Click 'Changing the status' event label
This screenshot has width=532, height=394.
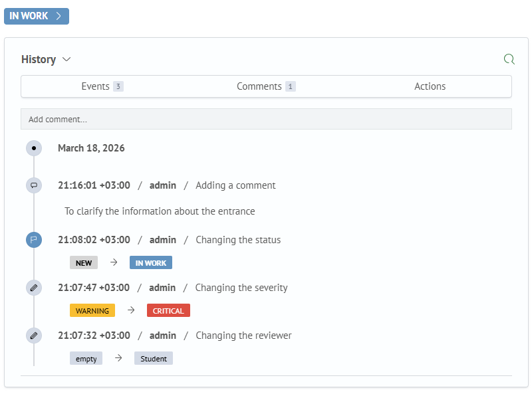tap(238, 240)
